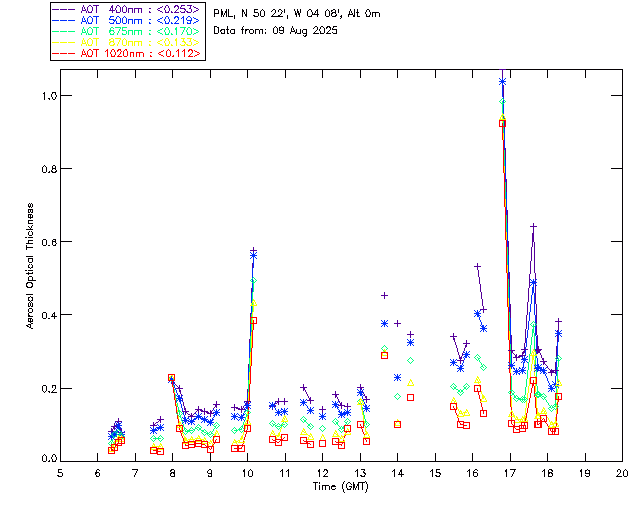The width and height of the screenshot is (640, 512).
Task: Click the x-axis tick label 20
Action: click(622, 471)
